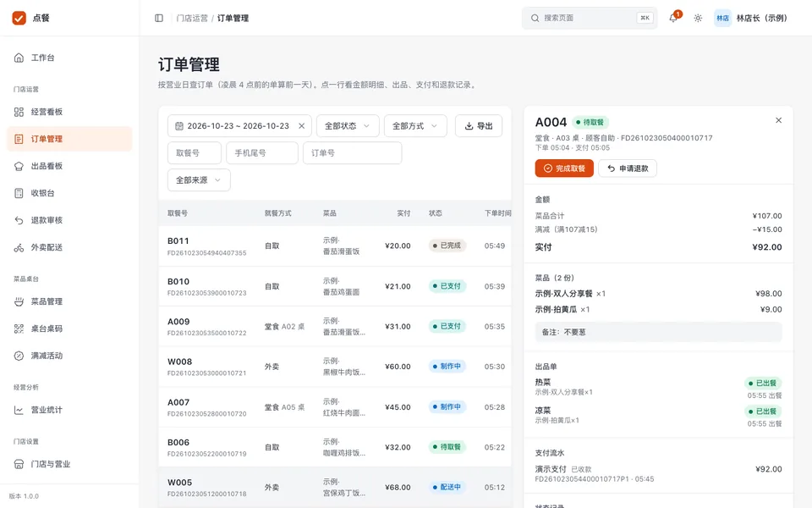Screen dimensions: 812x508
Task: Open 退款审核 menu item
Action: [x=69, y=220]
